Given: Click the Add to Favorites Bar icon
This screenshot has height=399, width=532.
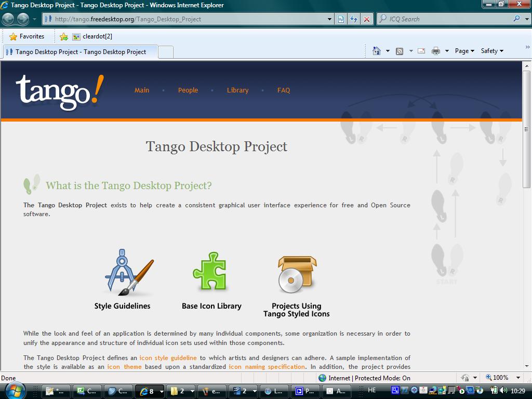Looking at the screenshot, I should pyautogui.click(x=63, y=37).
